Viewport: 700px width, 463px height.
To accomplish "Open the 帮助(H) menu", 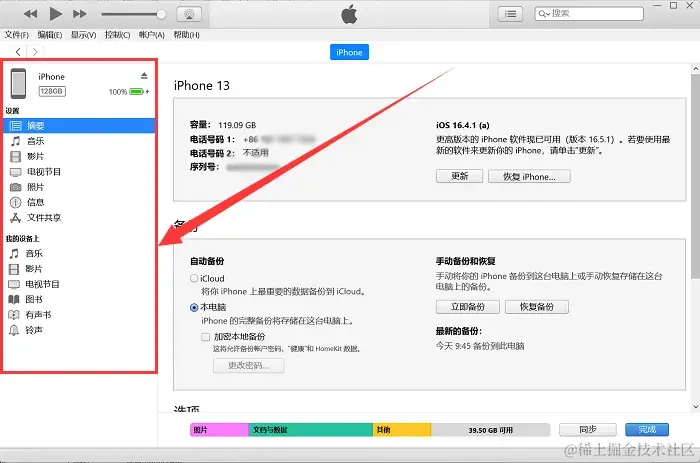I will pyautogui.click(x=186, y=35).
